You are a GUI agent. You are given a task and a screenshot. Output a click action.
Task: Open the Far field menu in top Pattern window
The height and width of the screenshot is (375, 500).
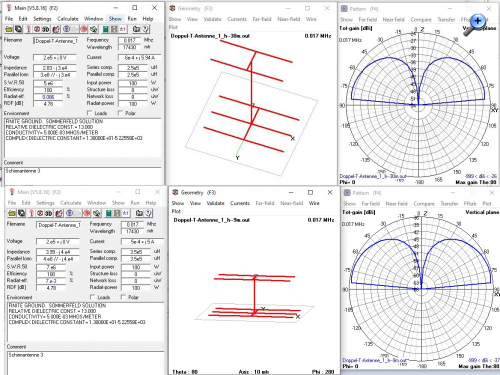[x=368, y=20]
